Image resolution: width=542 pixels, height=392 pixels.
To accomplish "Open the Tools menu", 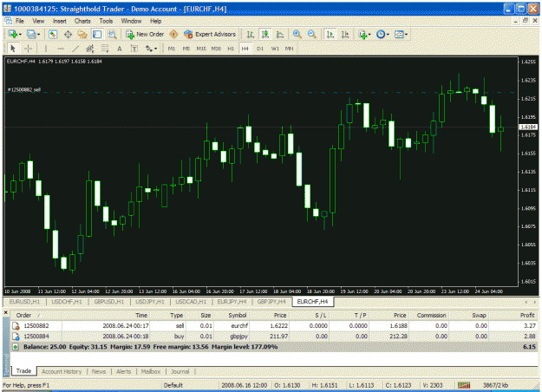I will click(x=106, y=21).
